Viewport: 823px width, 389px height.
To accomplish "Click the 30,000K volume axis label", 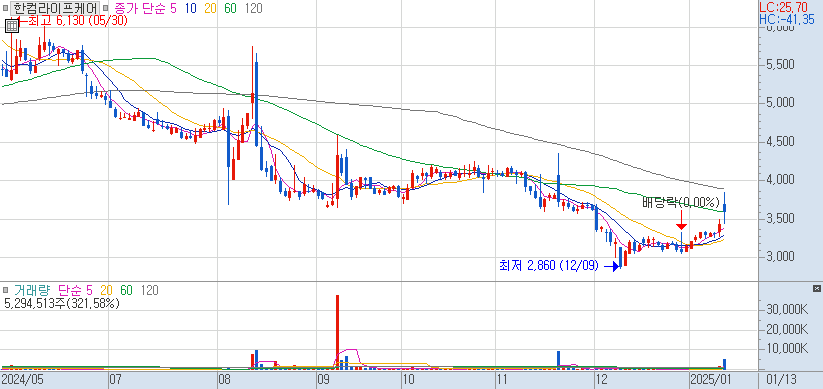I will [786, 310].
